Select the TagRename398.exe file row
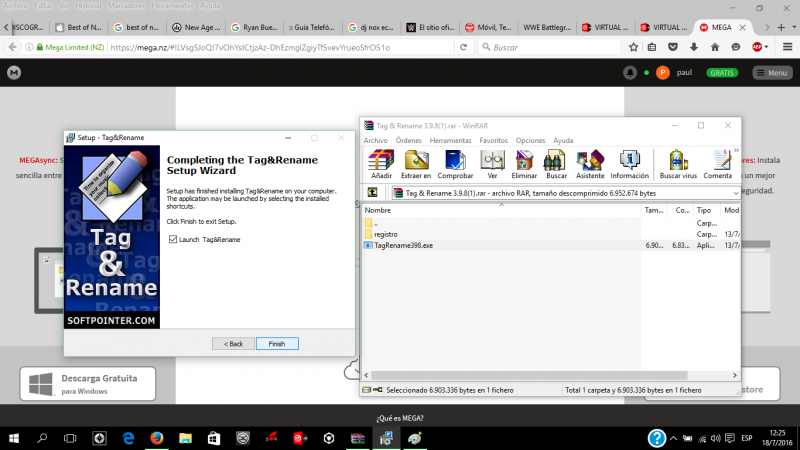This screenshot has height=450, width=800. coord(551,245)
